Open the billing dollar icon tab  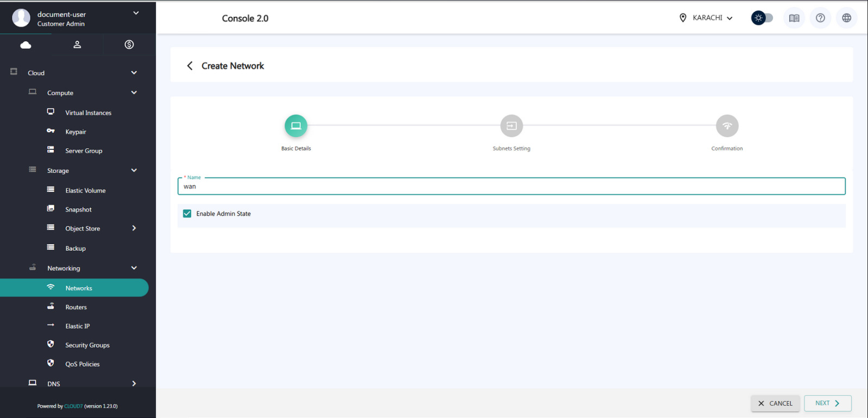[x=129, y=45]
